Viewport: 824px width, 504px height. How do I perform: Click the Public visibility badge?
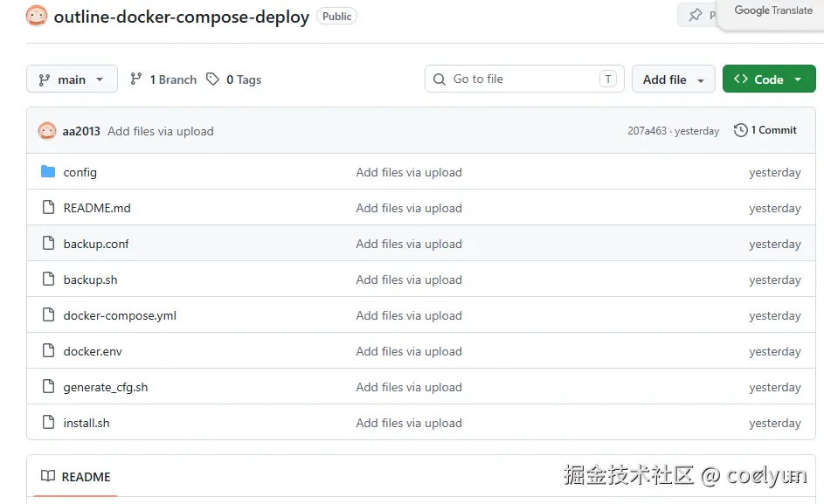coord(336,17)
